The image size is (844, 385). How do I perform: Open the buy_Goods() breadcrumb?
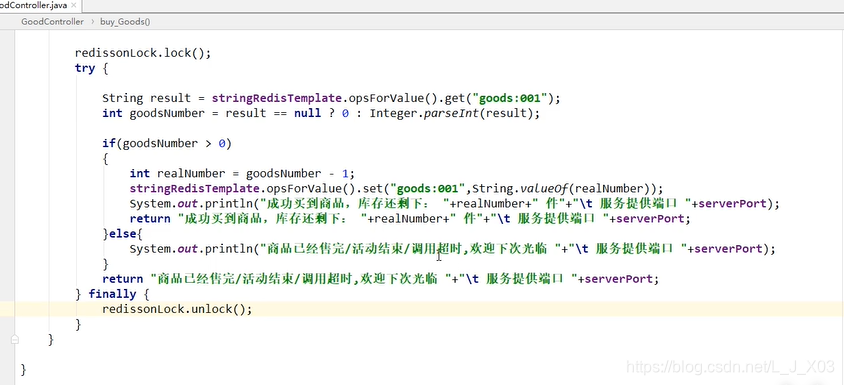tap(125, 22)
